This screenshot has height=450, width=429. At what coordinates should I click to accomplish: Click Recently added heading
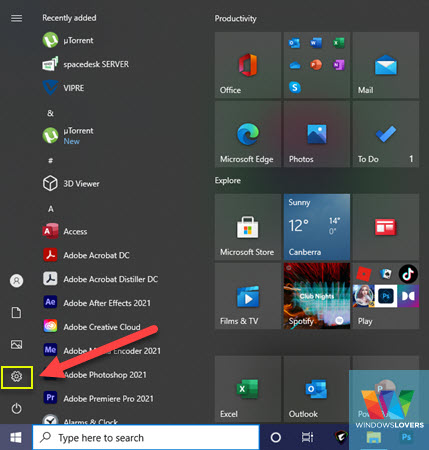69,18
